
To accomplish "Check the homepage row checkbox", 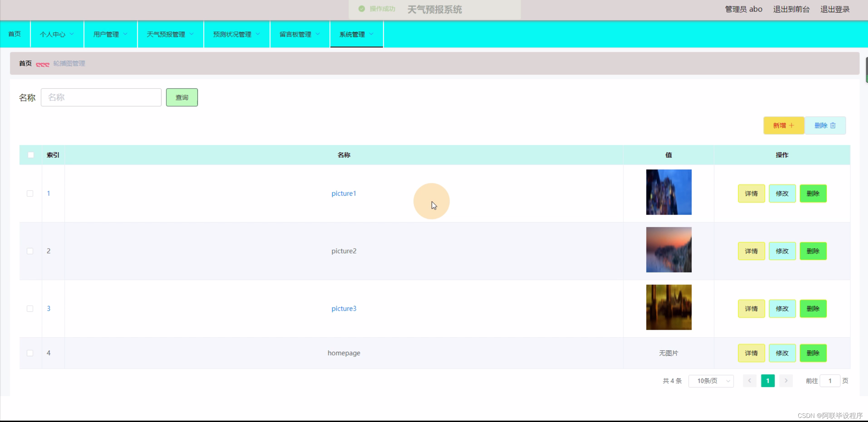I will pos(30,353).
